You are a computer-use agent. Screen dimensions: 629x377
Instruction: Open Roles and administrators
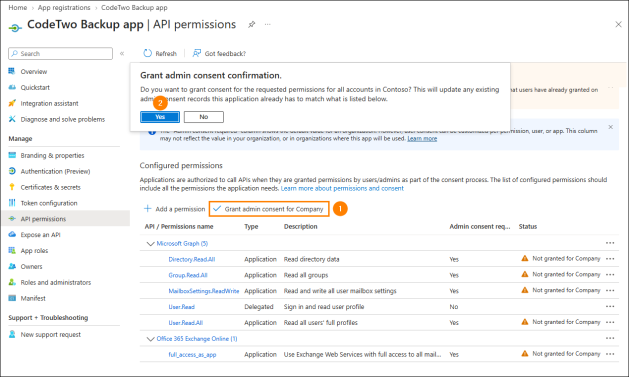pos(56,282)
